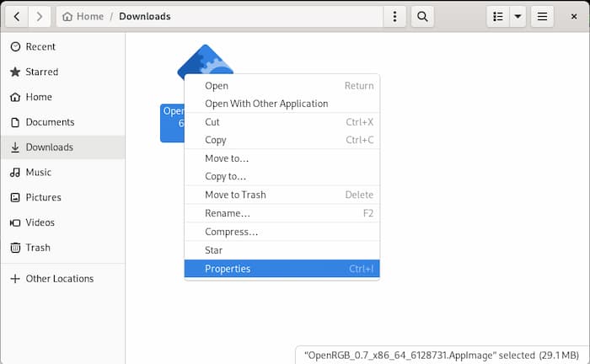The image size is (590, 364).
Task: Select Downloads in the sidebar
Action: [63, 147]
